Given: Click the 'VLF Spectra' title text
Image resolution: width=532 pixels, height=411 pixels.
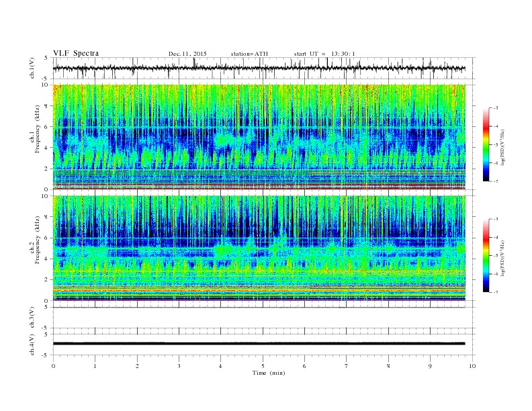Looking at the screenshot, I should pyautogui.click(x=76, y=53).
